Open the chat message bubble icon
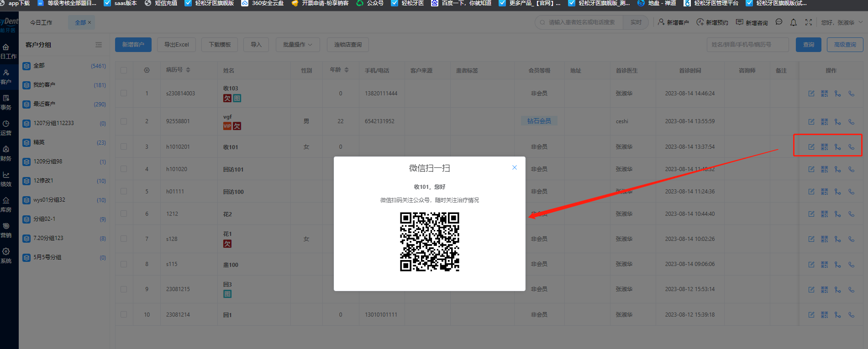Viewport: 868px width, 349px height. coord(779,22)
